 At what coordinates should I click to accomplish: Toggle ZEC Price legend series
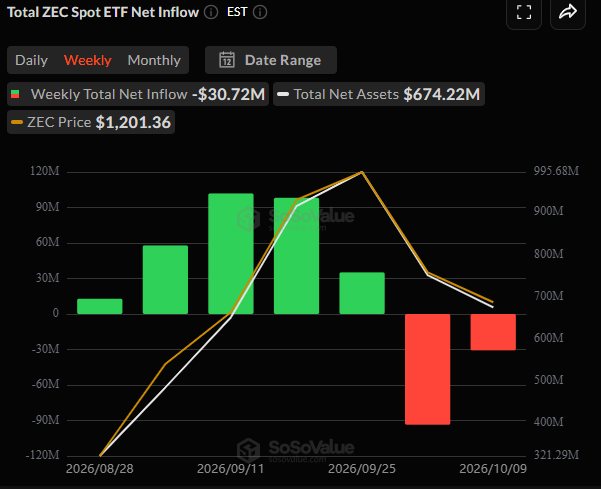[x=91, y=122]
